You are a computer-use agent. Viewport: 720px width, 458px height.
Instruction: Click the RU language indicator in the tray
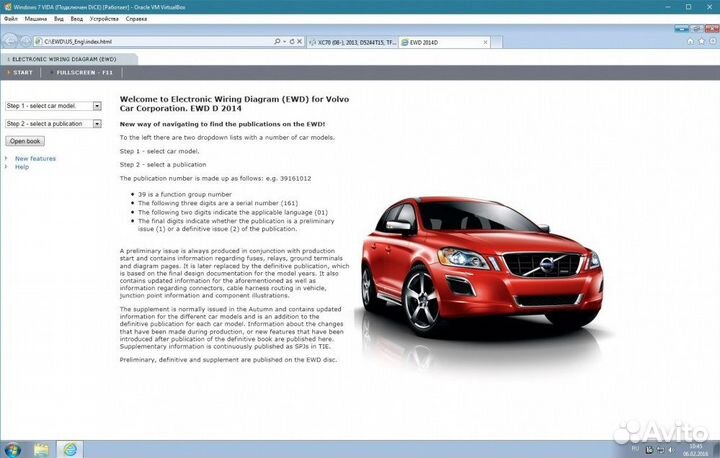click(635, 448)
